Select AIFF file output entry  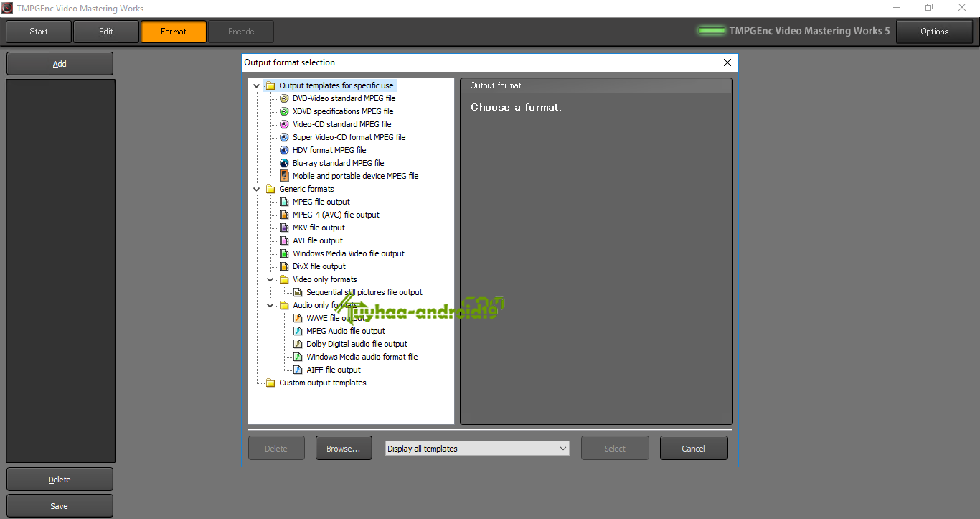pos(334,370)
